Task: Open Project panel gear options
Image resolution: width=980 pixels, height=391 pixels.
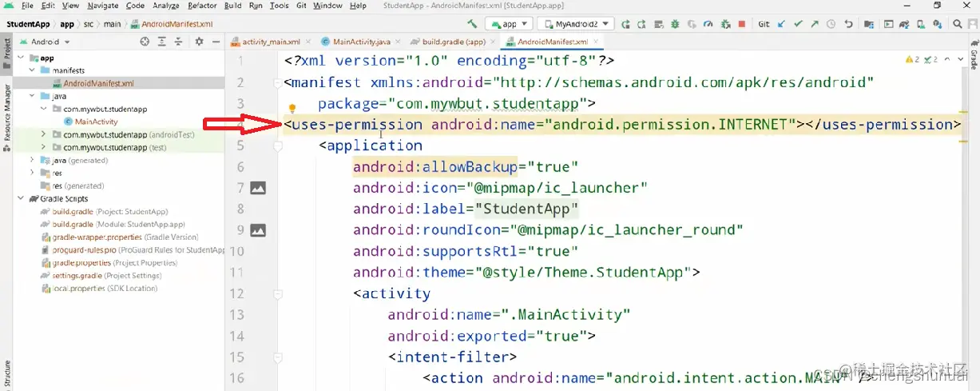Action: click(x=199, y=42)
